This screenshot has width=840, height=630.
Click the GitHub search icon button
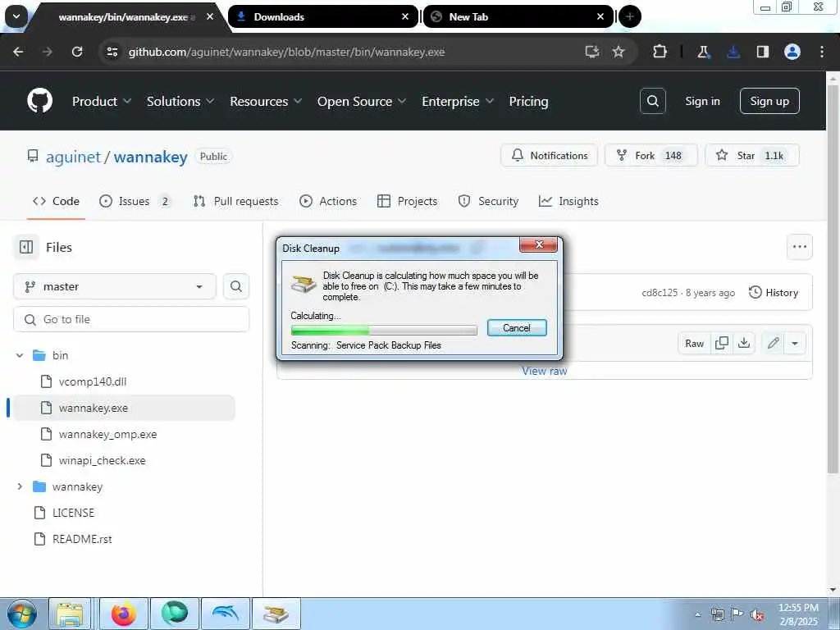[x=652, y=101]
